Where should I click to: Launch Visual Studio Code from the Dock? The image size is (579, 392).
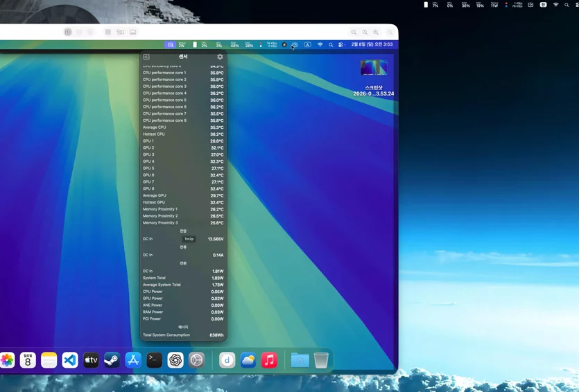pos(70,360)
